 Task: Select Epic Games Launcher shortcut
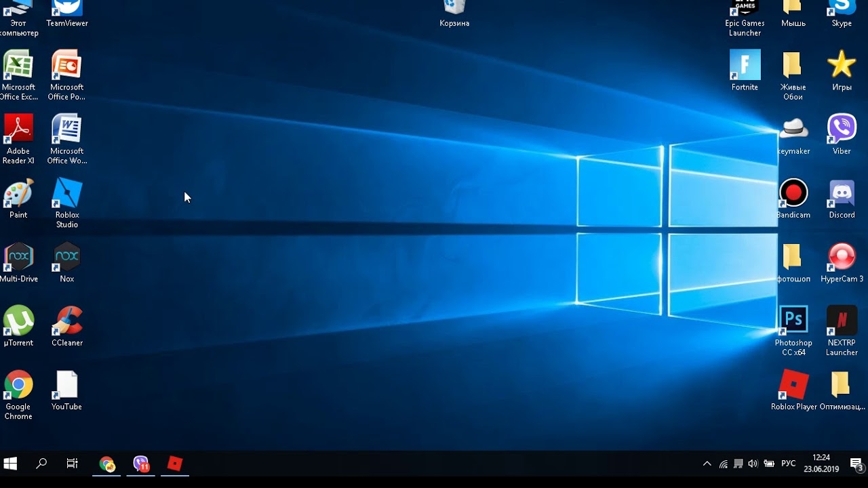click(745, 18)
